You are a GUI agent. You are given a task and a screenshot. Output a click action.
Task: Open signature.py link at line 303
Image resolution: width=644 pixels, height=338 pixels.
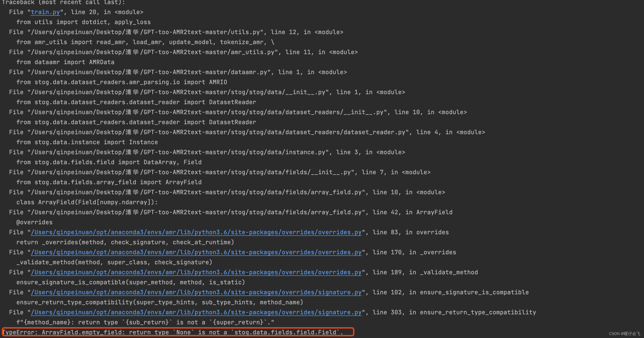tap(196, 312)
